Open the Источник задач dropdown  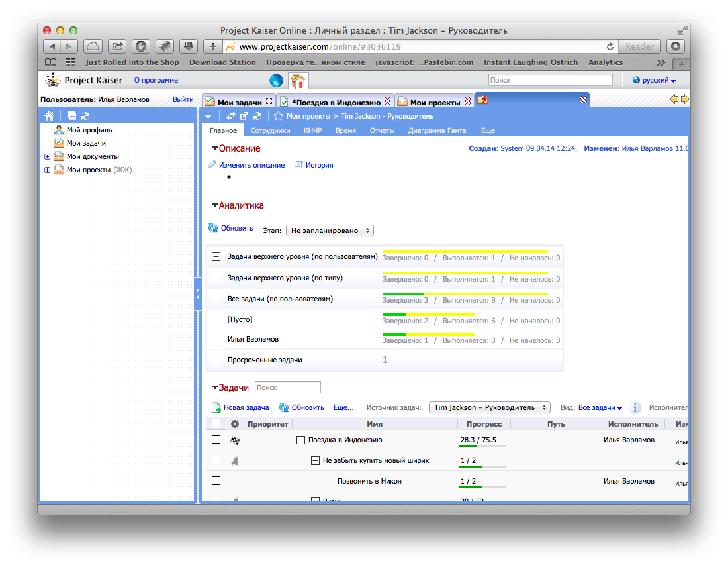point(489,407)
